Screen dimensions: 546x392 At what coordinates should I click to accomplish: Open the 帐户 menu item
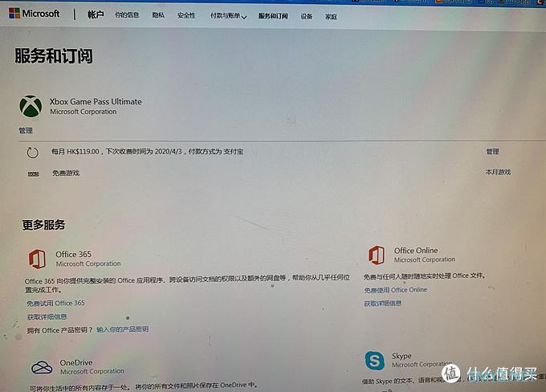point(96,14)
